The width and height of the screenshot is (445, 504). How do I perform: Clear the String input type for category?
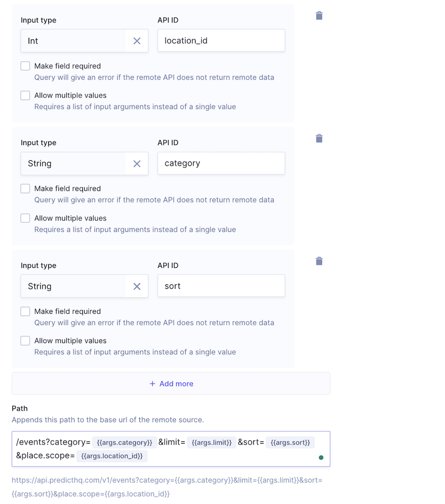(137, 163)
